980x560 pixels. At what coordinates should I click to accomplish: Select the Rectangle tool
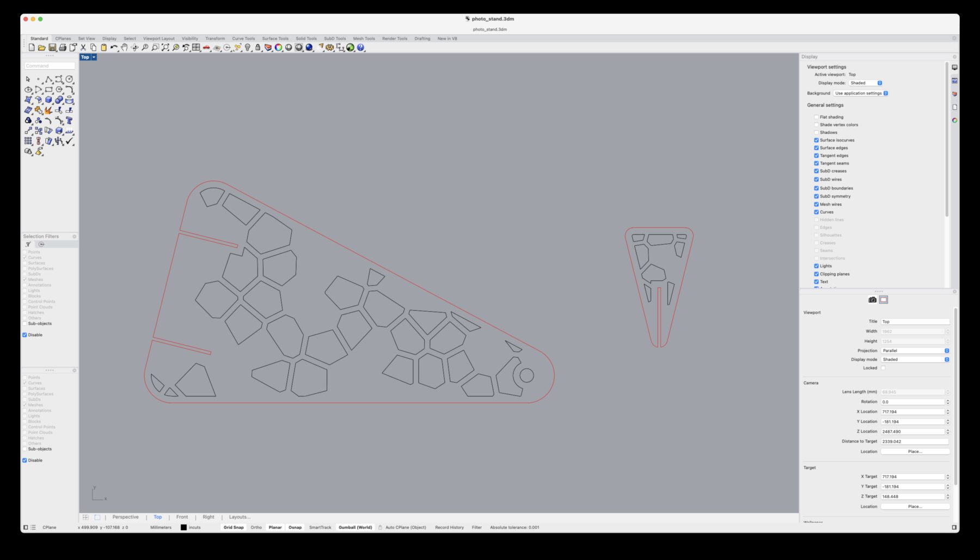[x=49, y=90]
